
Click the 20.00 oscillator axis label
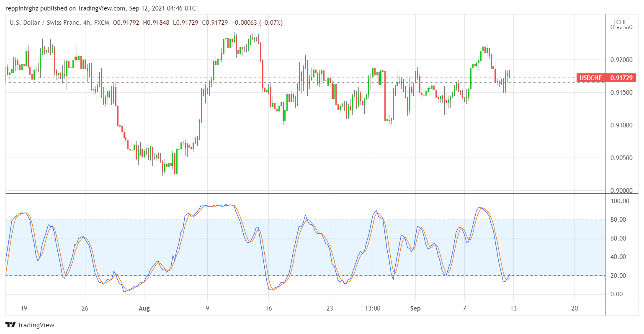(x=618, y=276)
